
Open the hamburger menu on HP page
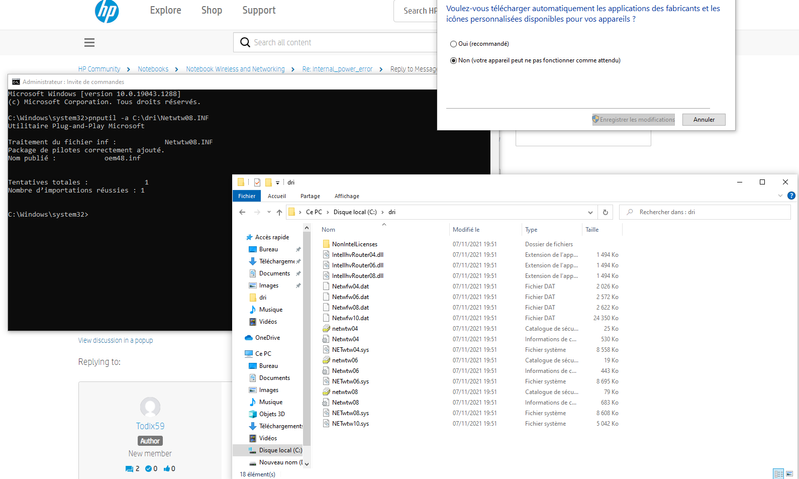coord(90,43)
